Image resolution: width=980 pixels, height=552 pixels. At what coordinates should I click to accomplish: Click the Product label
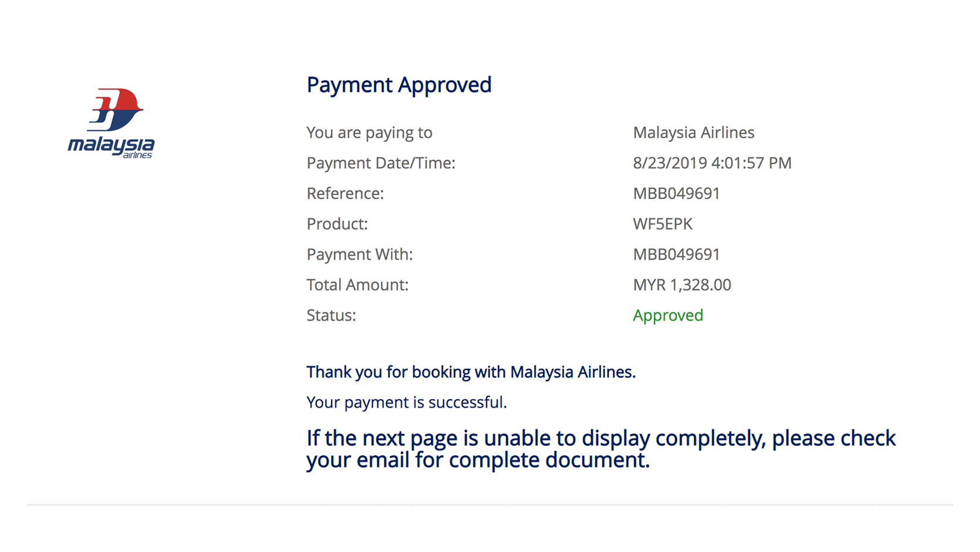(x=337, y=224)
